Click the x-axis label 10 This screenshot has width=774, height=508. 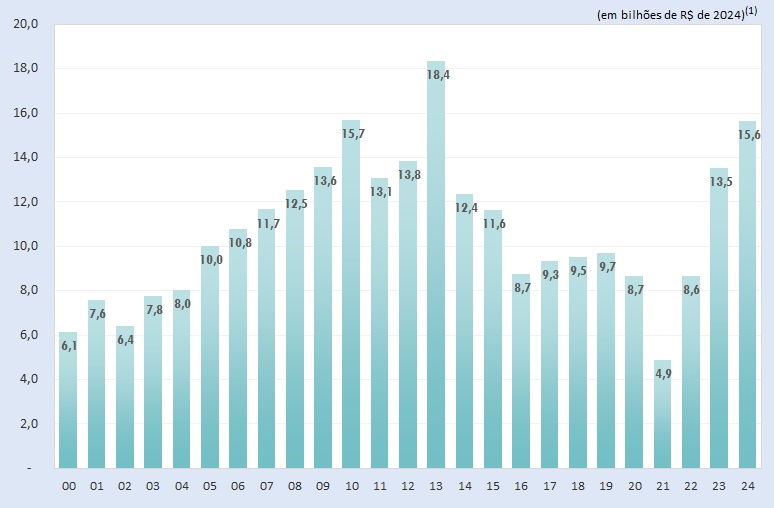click(352, 486)
